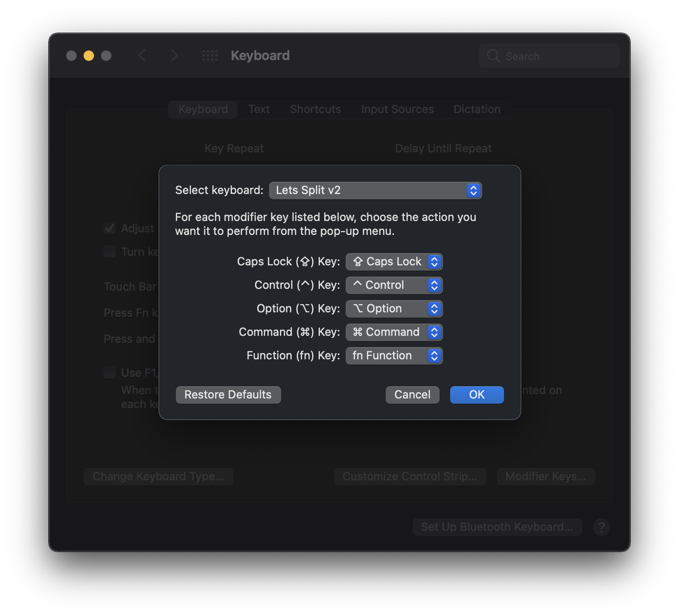Click the Keyboard window title

tap(260, 56)
